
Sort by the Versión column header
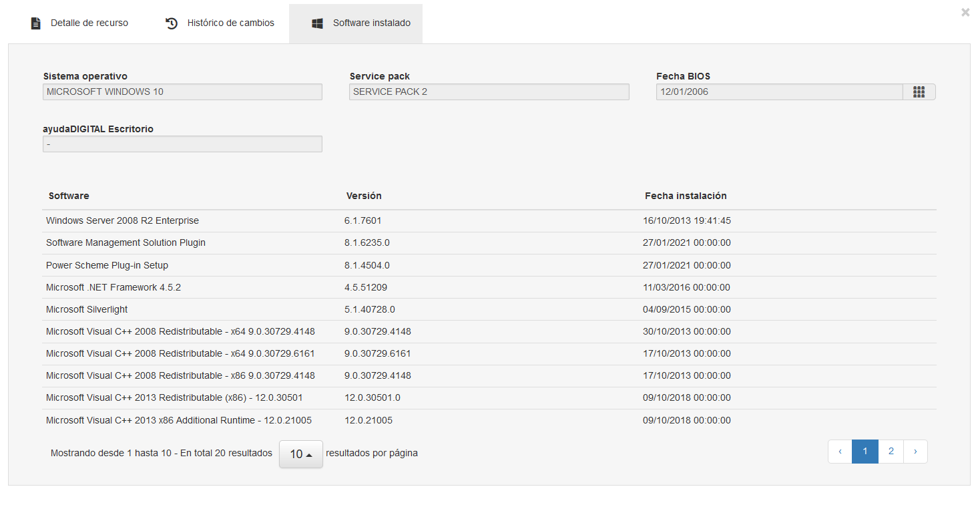[x=364, y=196]
